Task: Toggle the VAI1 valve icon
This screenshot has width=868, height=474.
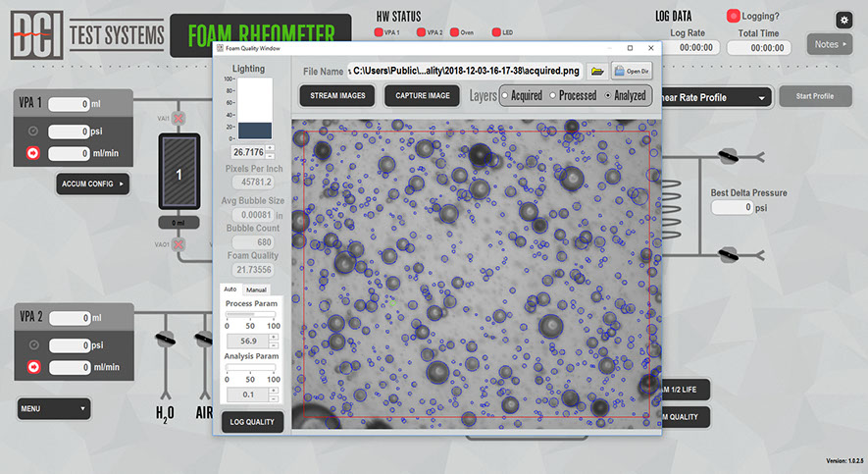Action: (x=179, y=119)
